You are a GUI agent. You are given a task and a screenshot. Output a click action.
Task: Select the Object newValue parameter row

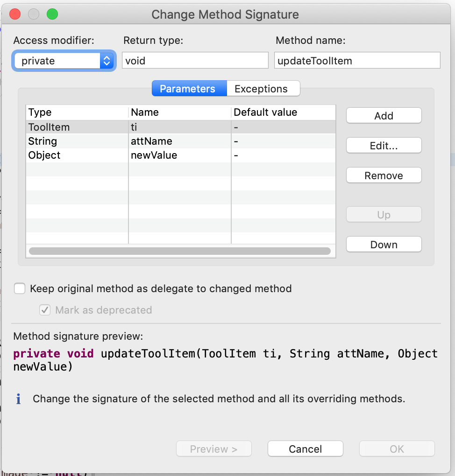[181, 155]
